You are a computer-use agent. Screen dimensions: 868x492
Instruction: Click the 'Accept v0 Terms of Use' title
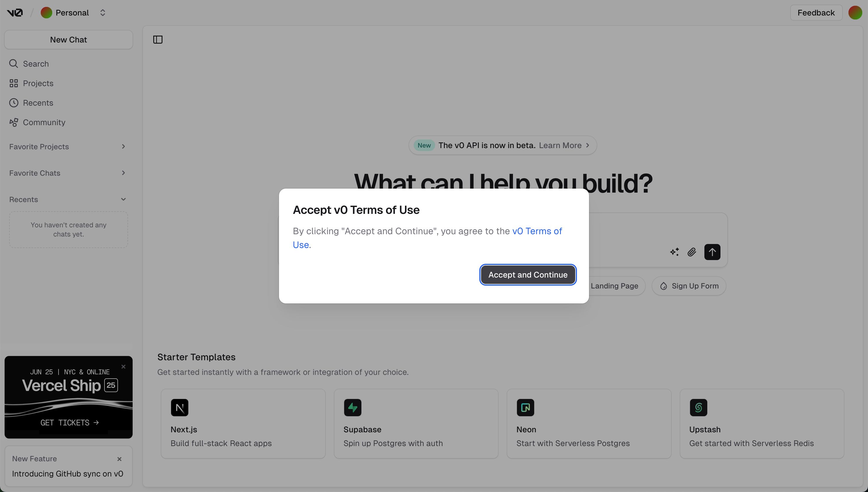(x=356, y=210)
